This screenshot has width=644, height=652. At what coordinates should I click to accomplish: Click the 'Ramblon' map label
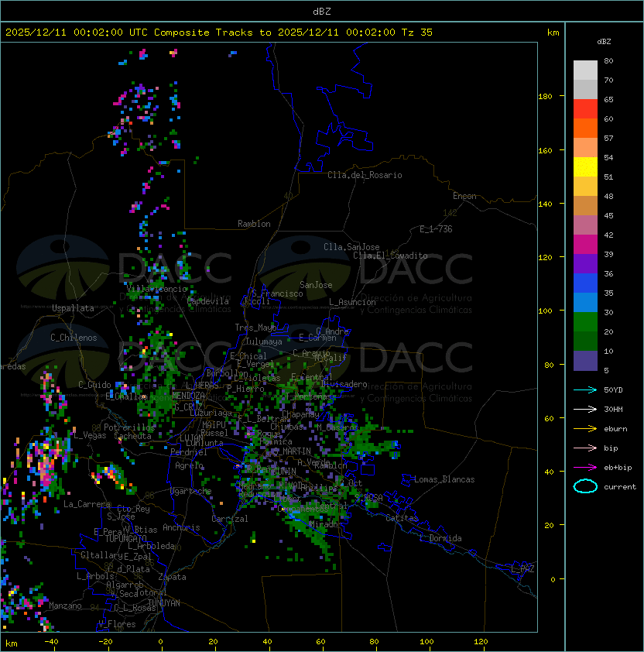coord(254,224)
